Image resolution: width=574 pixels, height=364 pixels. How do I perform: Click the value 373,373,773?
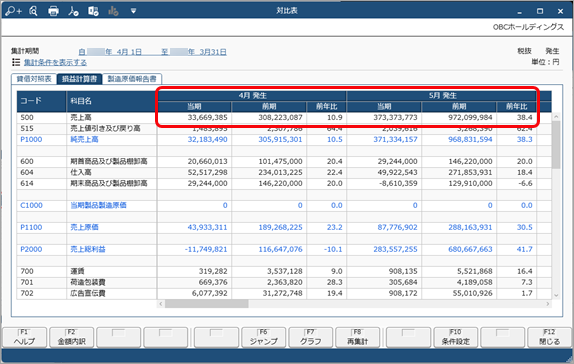click(x=395, y=118)
